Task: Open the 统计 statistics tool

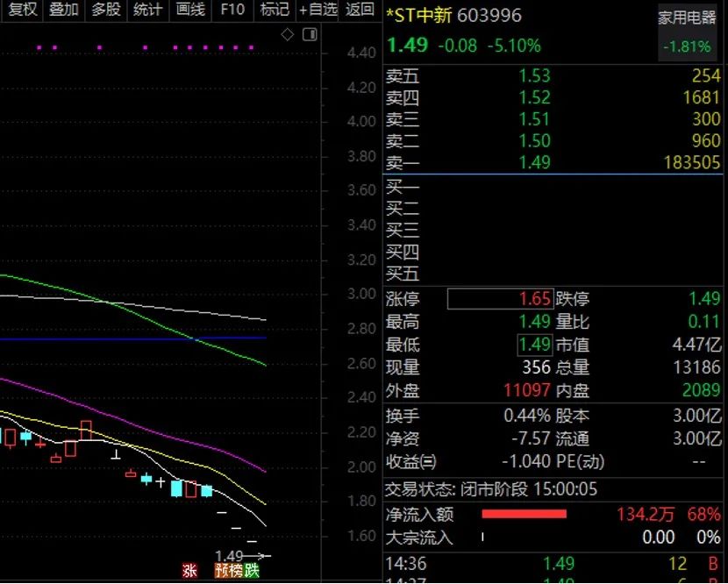Action: coord(147,10)
